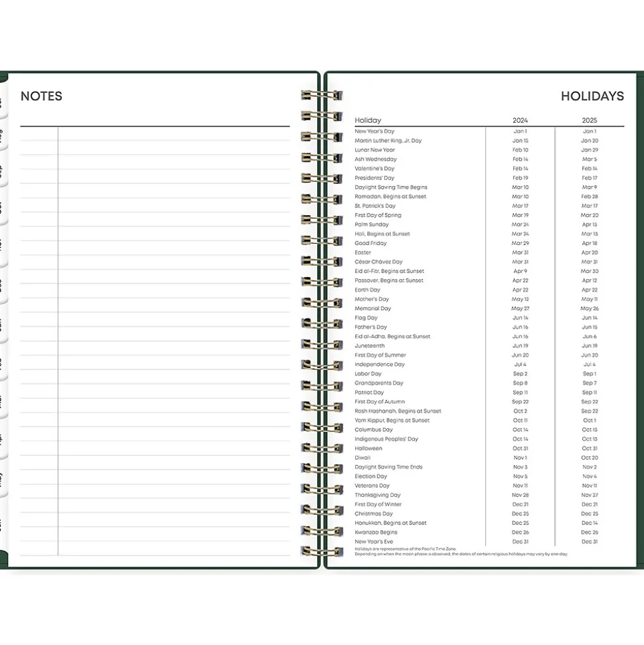Screen dimensions: 644x645
Task: Click the Thanksgiving Day holiday name
Action: click(x=377, y=495)
